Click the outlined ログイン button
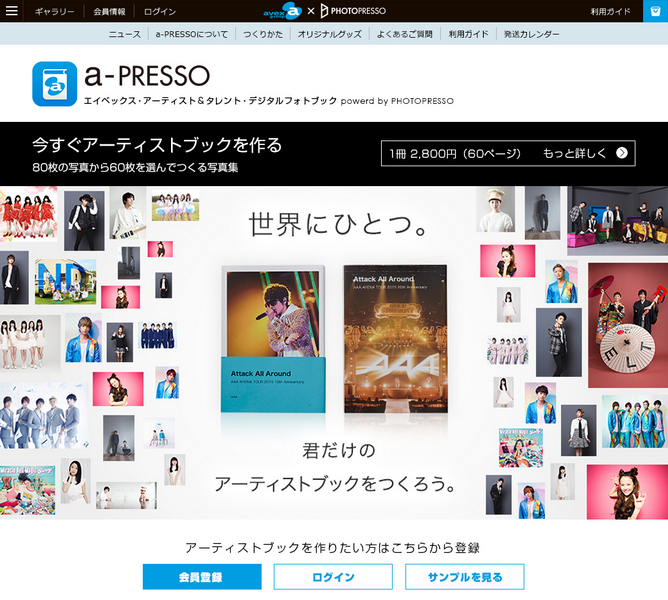668x600 pixels. [333, 577]
